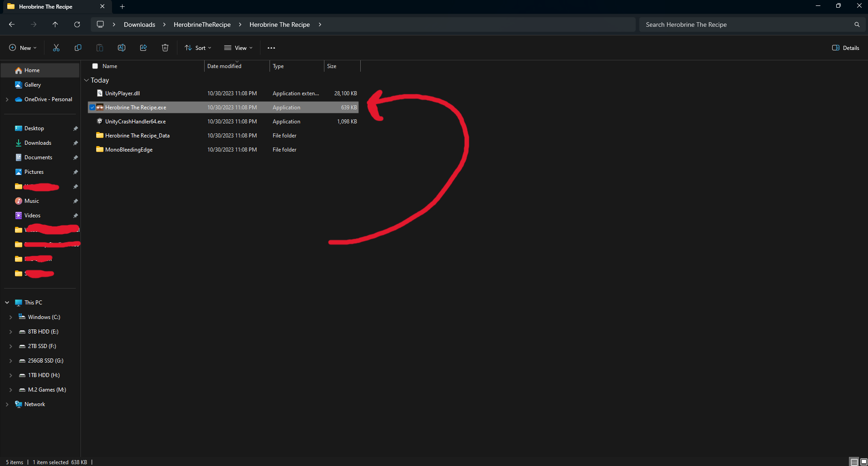Click the Rename icon in toolbar
The width and height of the screenshot is (868, 466).
[122, 48]
